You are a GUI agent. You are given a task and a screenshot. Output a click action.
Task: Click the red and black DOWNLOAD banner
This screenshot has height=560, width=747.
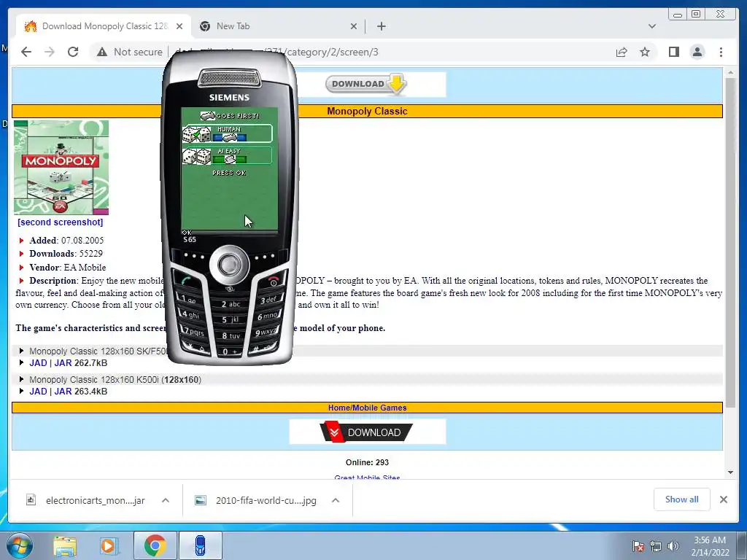[367, 432]
